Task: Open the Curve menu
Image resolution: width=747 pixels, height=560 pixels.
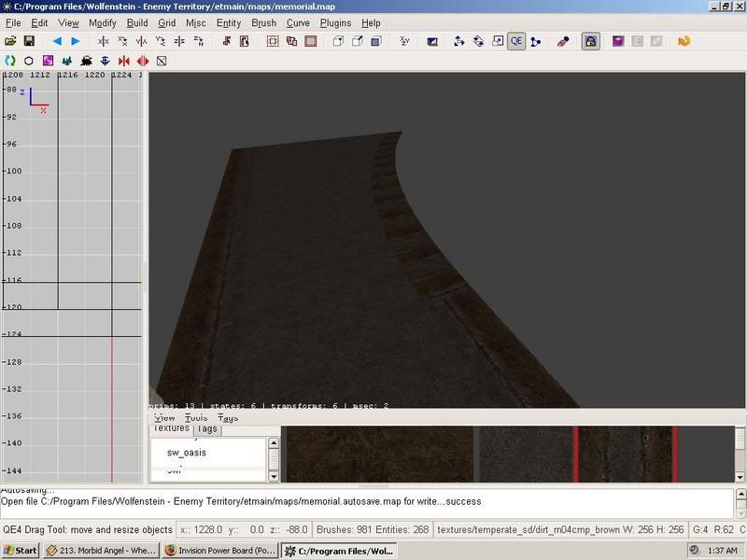Action: [x=298, y=22]
